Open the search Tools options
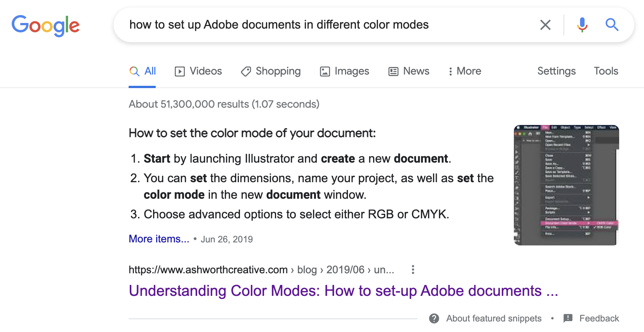This screenshot has height=332, width=644. click(606, 71)
